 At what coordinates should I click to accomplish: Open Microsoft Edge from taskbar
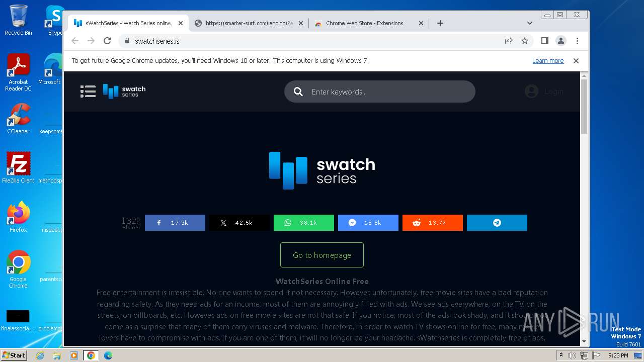point(108,355)
